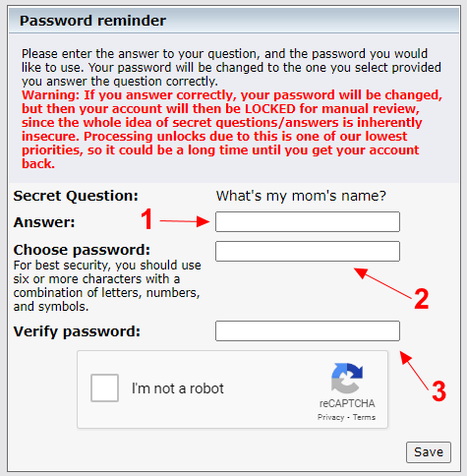Open the reCAPTCHA Privacy link
Image resolution: width=467 pixels, height=476 pixels.
[x=330, y=417]
